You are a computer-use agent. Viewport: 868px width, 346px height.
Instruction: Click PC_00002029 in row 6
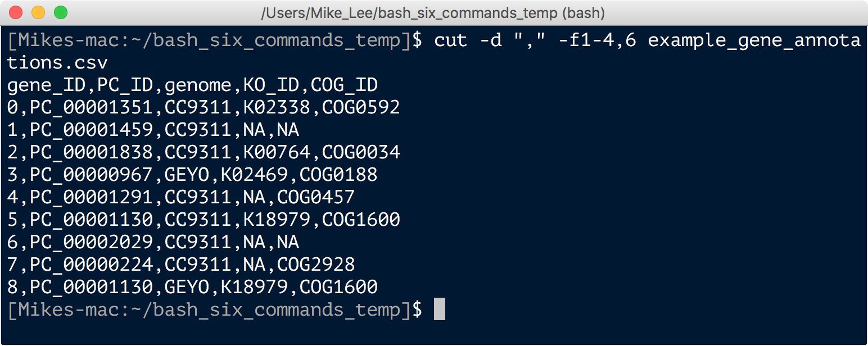[91, 242]
